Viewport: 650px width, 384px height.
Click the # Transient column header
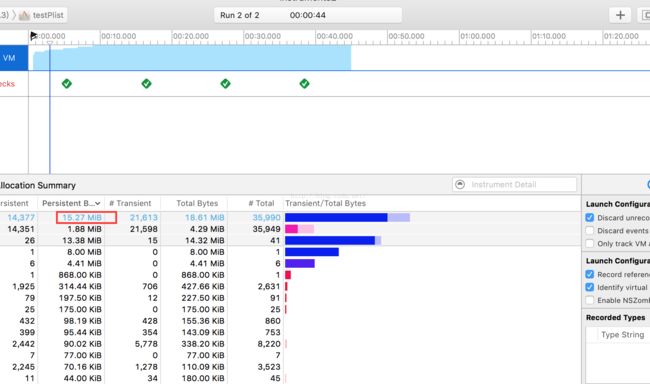(x=130, y=203)
